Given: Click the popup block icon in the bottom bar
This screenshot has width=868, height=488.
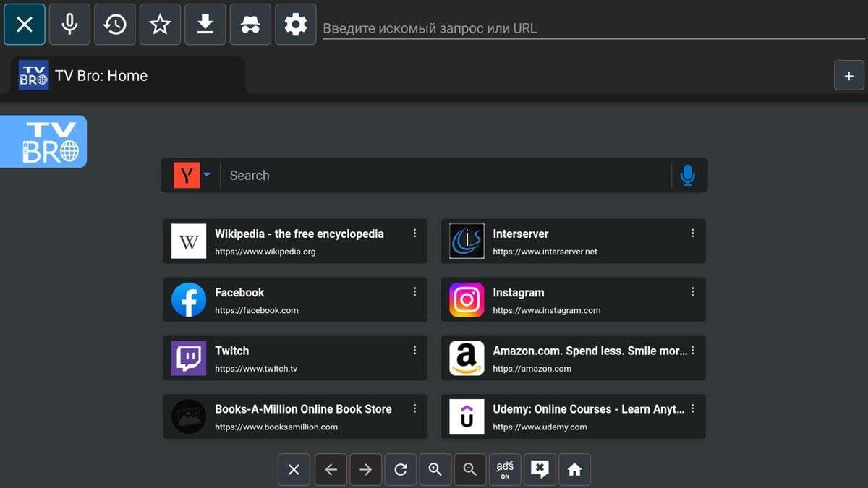Looking at the screenshot, I should pos(540,470).
